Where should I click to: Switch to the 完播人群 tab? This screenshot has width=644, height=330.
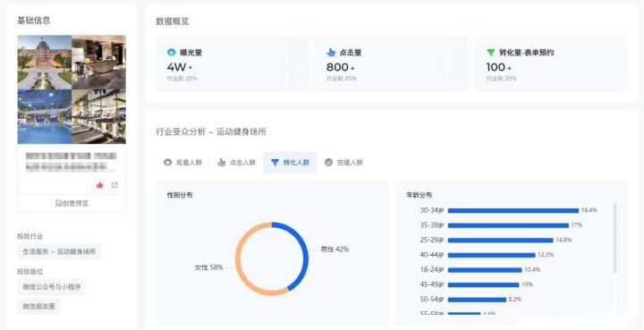coord(343,163)
